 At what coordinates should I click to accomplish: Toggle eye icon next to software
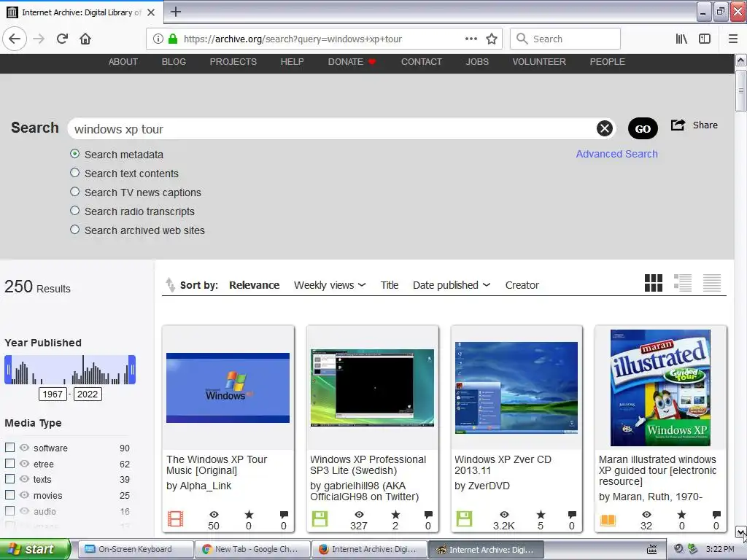click(x=24, y=447)
